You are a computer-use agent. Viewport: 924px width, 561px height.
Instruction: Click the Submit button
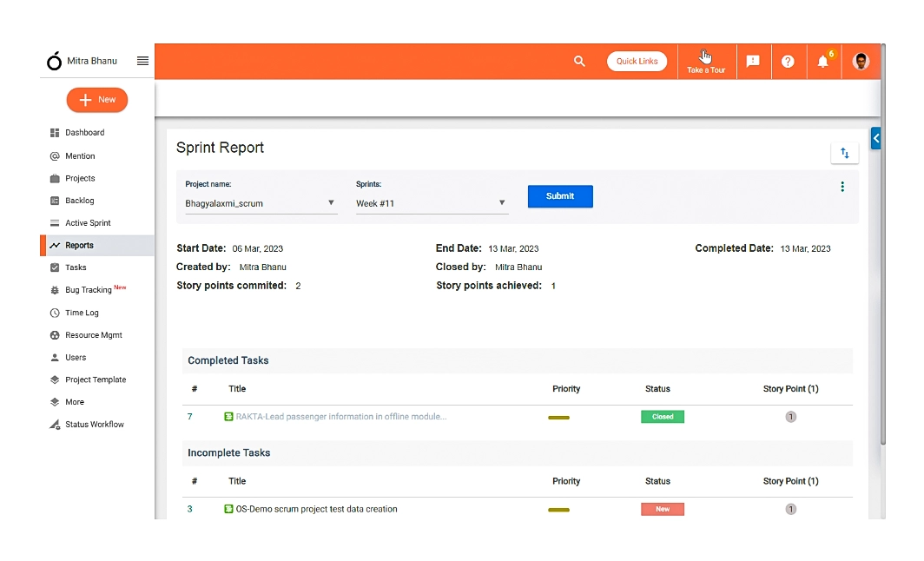tap(560, 196)
